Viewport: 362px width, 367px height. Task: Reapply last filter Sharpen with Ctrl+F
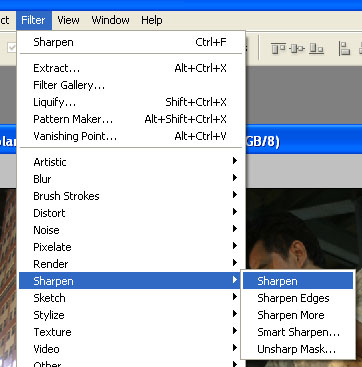pos(131,42)
